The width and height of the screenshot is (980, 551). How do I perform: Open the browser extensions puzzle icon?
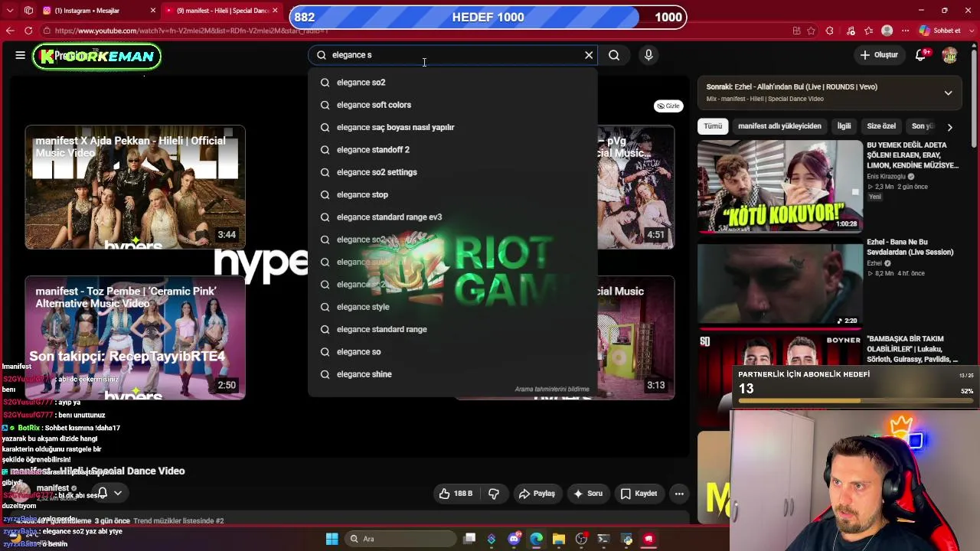tap(829, 31)
